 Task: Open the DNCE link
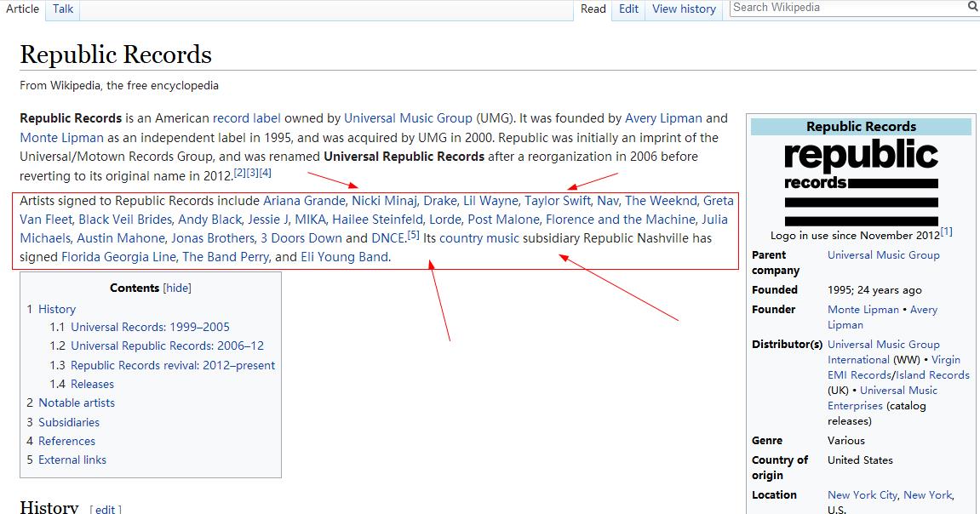click(388, 238)
